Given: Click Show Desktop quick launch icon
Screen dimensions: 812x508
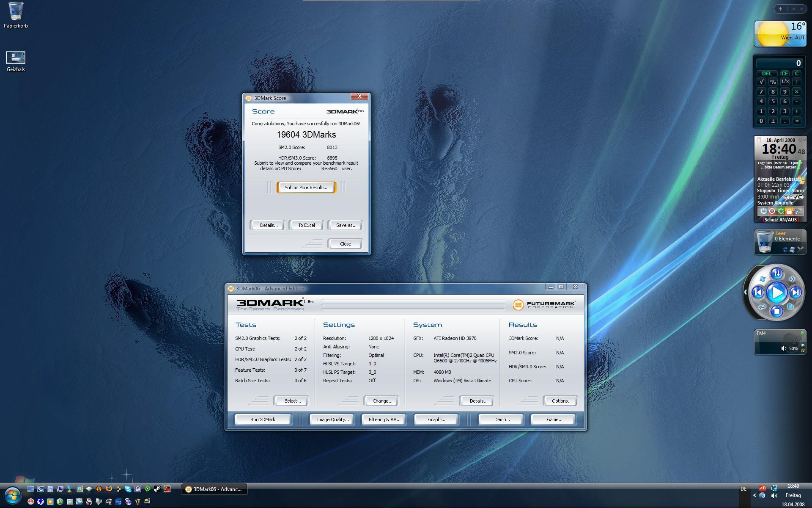Looking at the screenshot, I should tap(31, 489).
